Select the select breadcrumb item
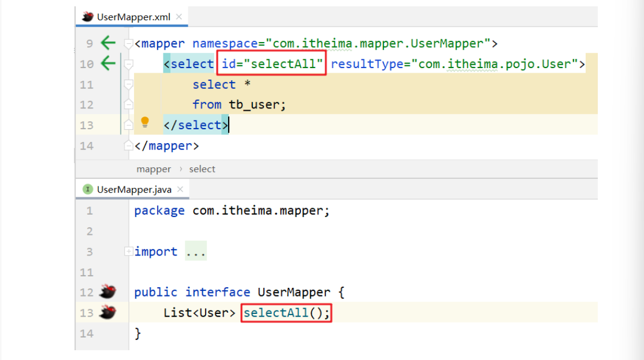The image size is (644, 360). pyautogui.click(x=202, y=169)
